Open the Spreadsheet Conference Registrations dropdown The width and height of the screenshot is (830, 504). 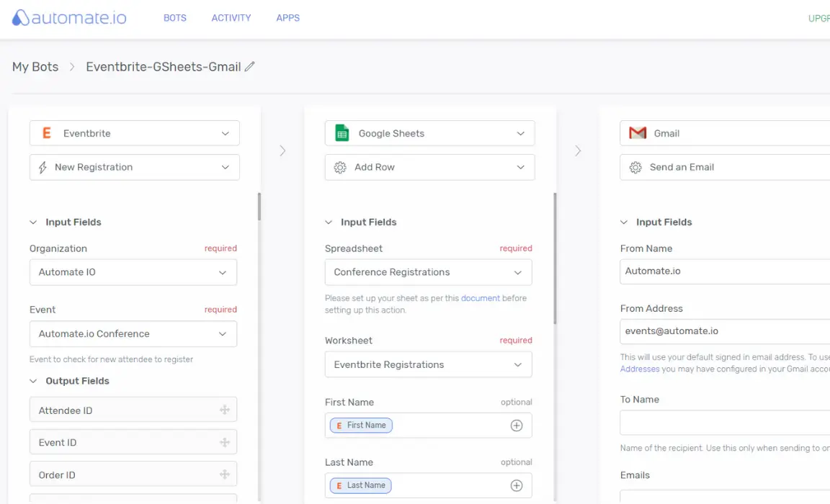429,272
